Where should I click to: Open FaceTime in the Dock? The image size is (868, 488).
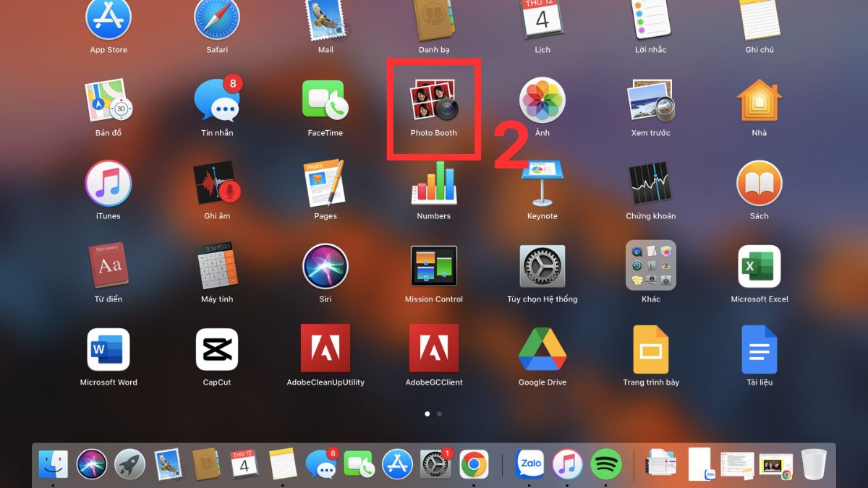point(359,464)
